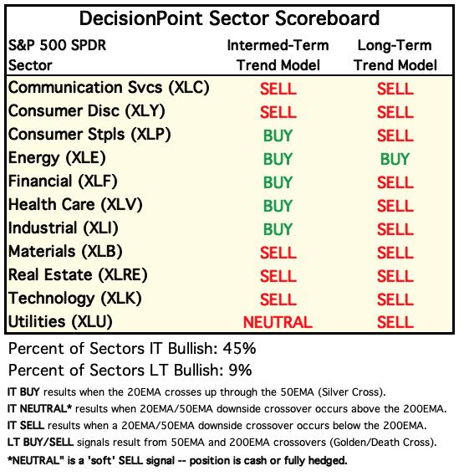Select the Health Care (XLV) sector label
This screenshot has width=464, height=476.
click(x=75, y=205)
